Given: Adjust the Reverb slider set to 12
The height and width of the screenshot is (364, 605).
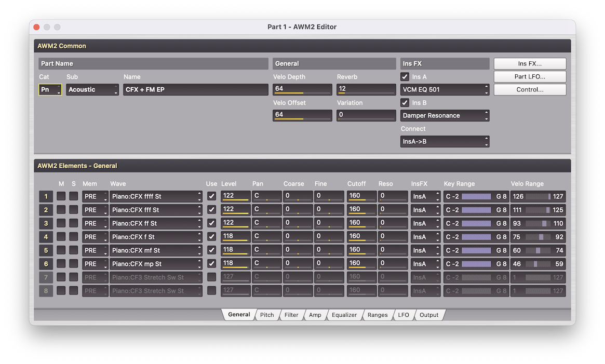Looking at the screenshot, I should click(x=366, y=89).
